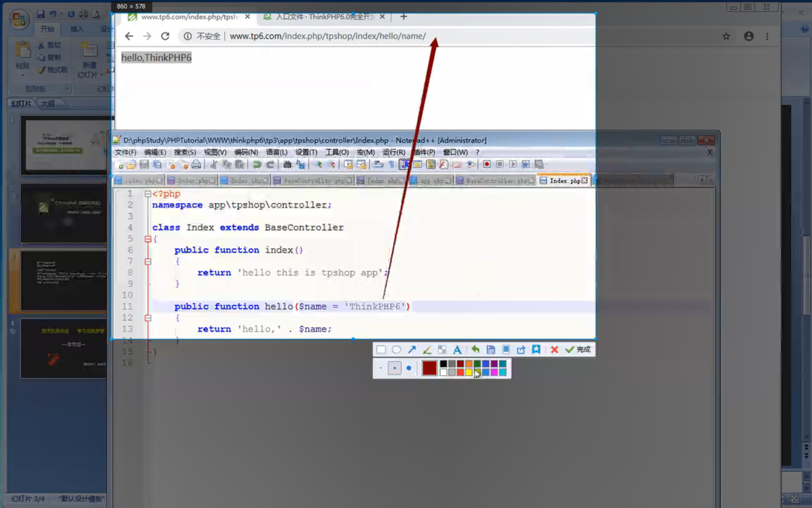Add screenshot to favorites with star icon

[x=536, y=349]
